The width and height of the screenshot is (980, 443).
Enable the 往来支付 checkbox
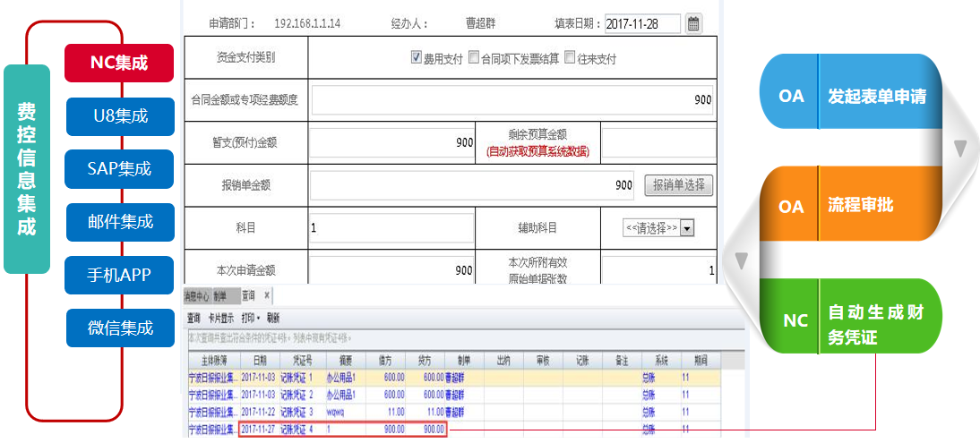[x=570, y=58]
